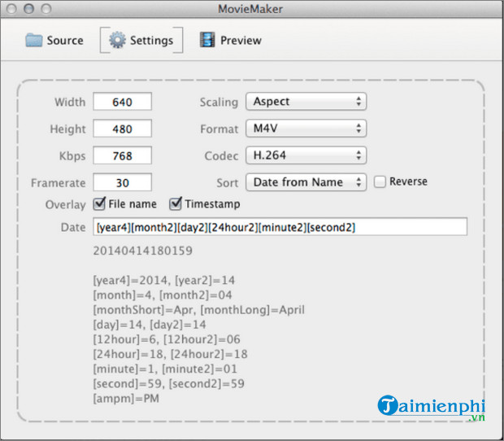The image size is (504, 441).
Task: Switch to the Preview tab label
Action: (241, 40)
